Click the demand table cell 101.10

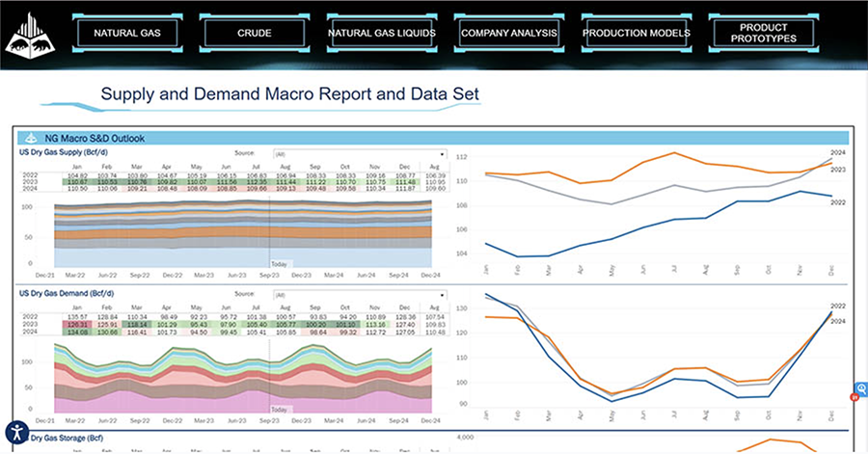(x=345, y=324)
